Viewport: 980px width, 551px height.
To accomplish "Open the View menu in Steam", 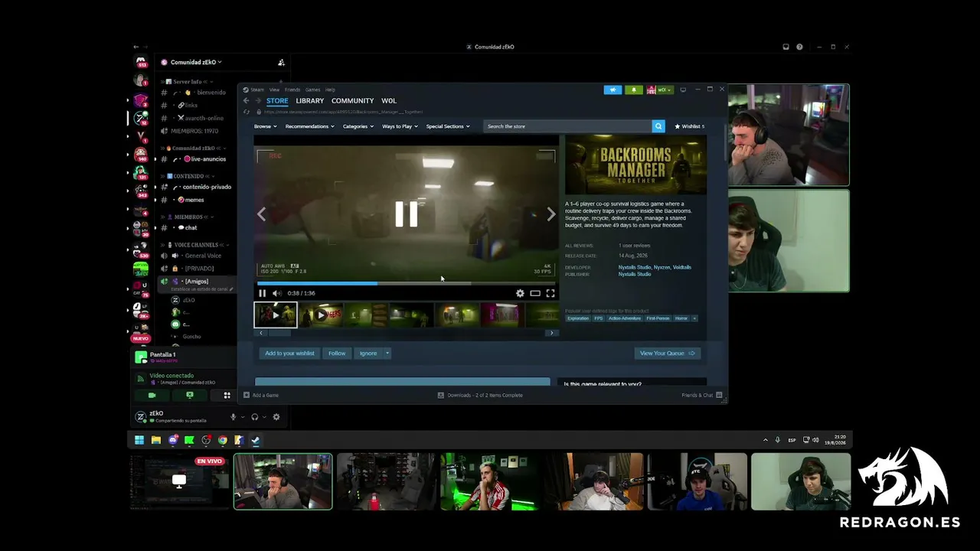I will point(274,90).
